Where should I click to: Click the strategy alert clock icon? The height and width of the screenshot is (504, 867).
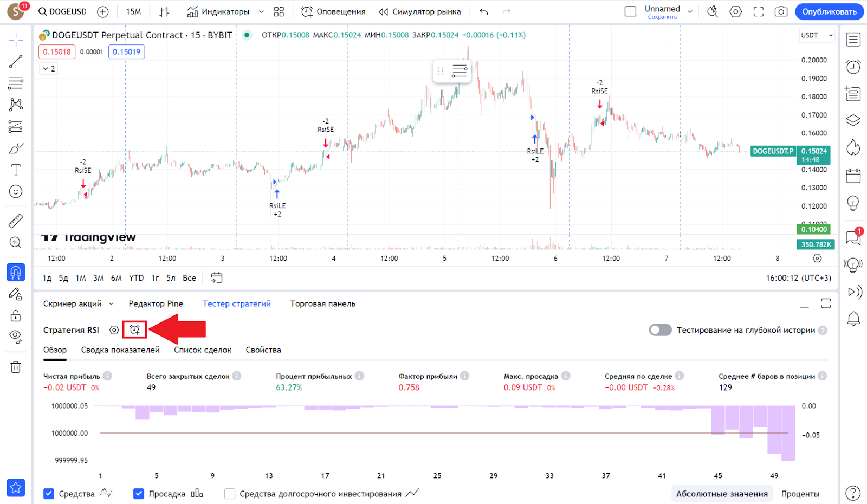pyautogui.click(x=135, y=329)
